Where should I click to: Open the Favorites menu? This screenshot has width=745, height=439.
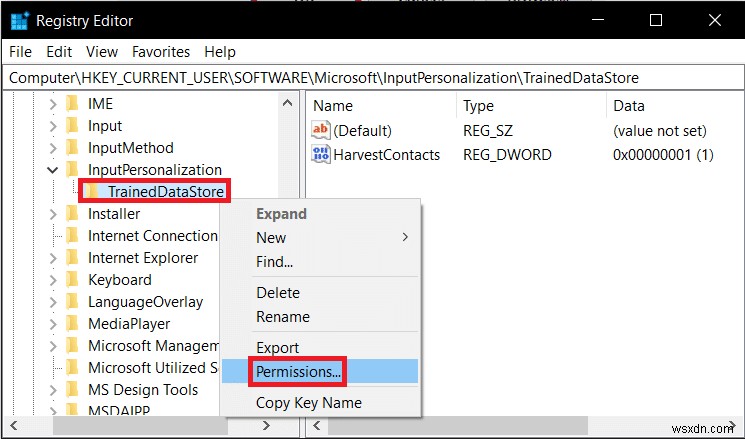pos(161,52)
